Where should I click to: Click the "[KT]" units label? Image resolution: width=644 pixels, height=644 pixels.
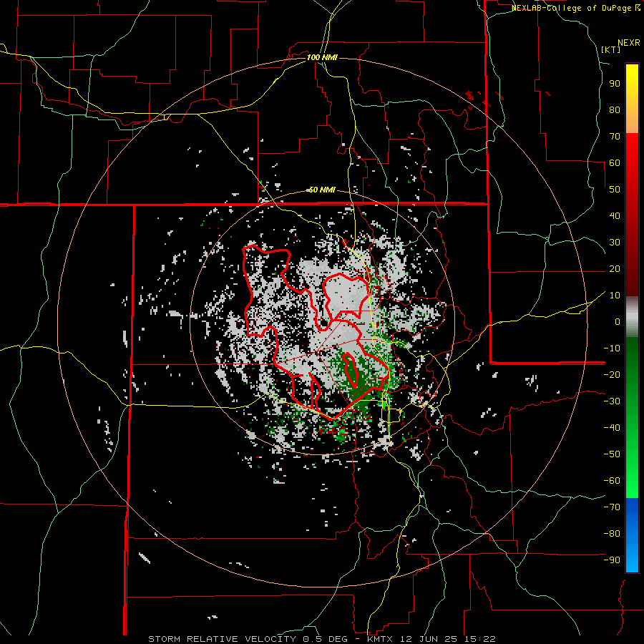[x=611, y=49]
